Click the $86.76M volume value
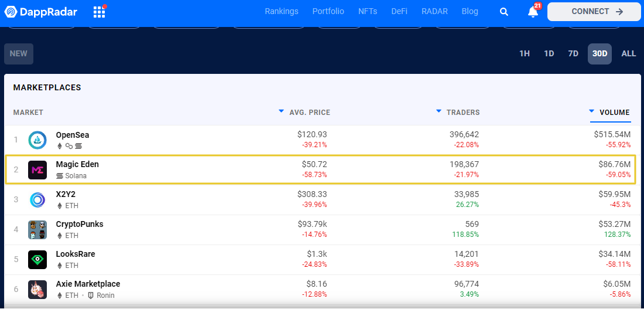Screen dimensions: 644x309 tap(614, 165)
